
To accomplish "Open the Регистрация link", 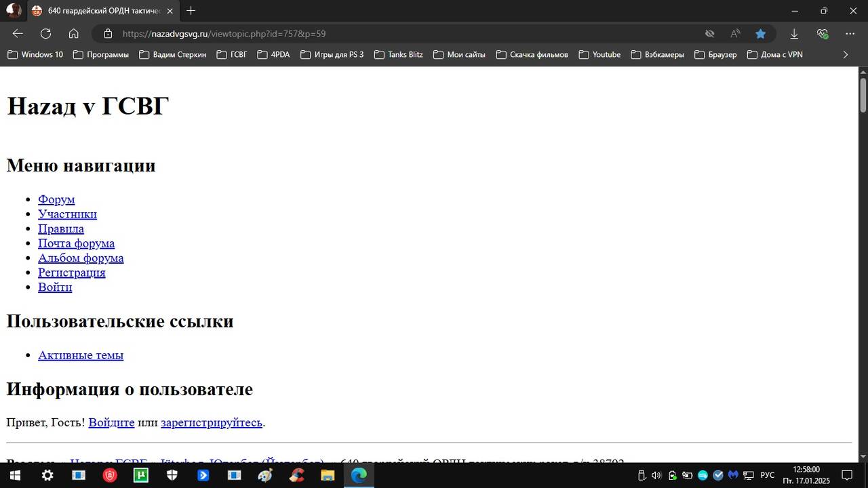I will (72, 272).
